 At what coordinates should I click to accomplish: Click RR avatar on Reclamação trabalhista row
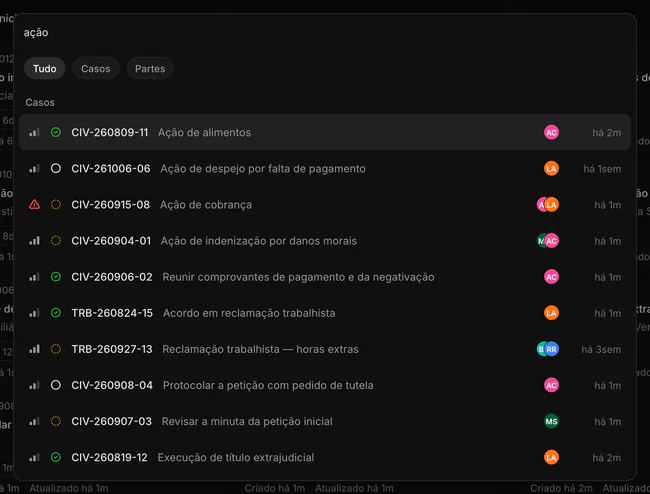(551, 349)
